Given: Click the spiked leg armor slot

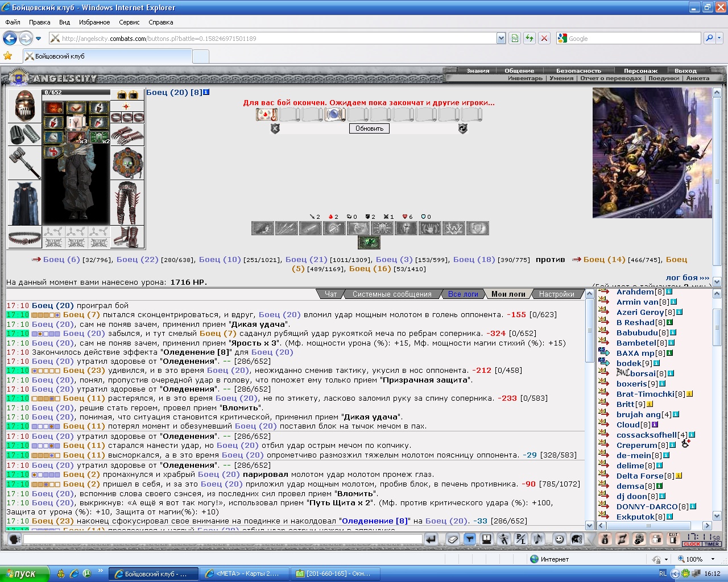Looking at the screenshot, I should [x=127, y=203].
